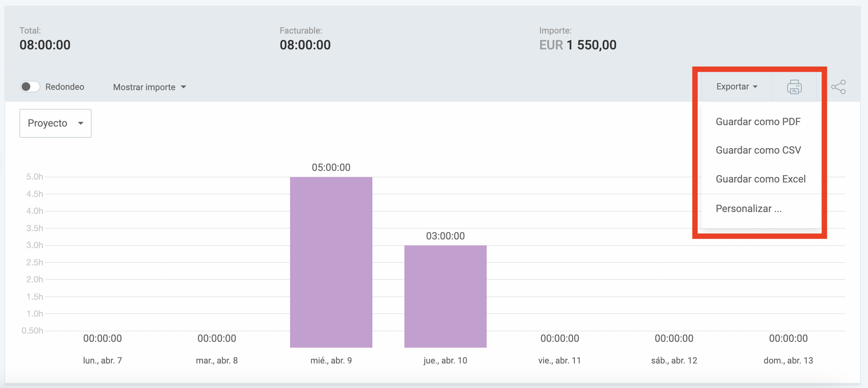Click the Facturable time value

(x=305, y=45)
